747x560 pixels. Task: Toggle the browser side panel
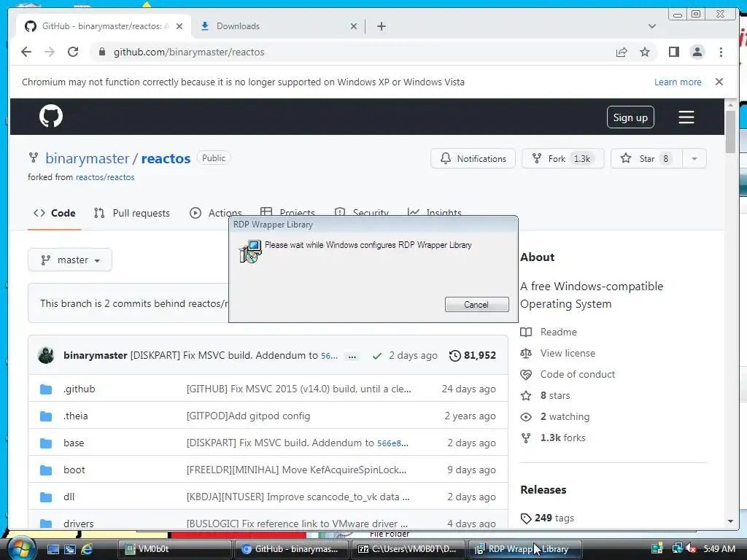click(x=673, y=52)
